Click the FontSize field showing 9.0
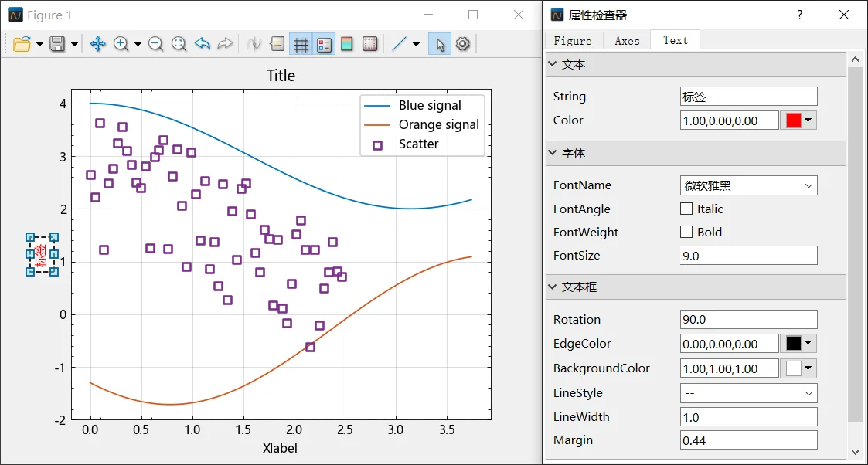Screen dimensions: 868x465 [x=748, y=256]
